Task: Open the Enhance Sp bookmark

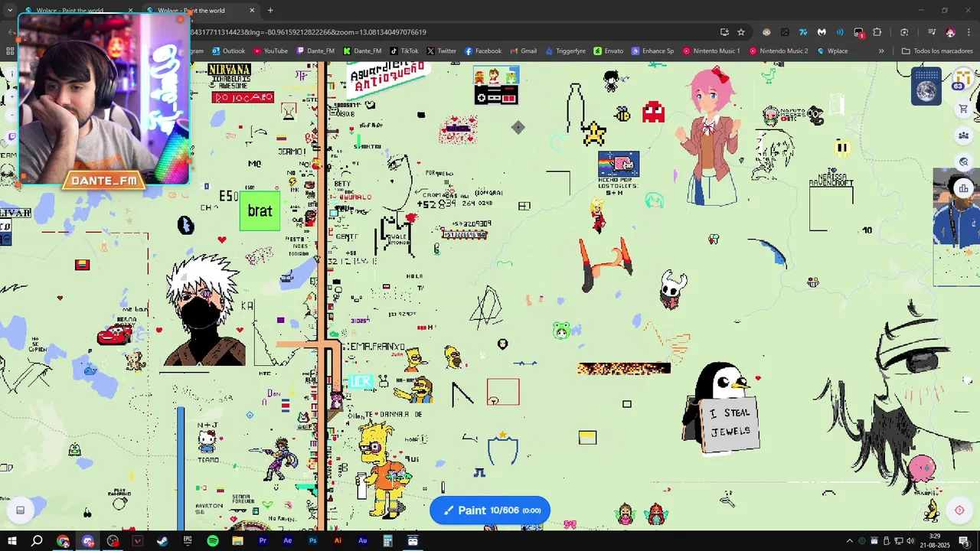Action: coord(653,51)
